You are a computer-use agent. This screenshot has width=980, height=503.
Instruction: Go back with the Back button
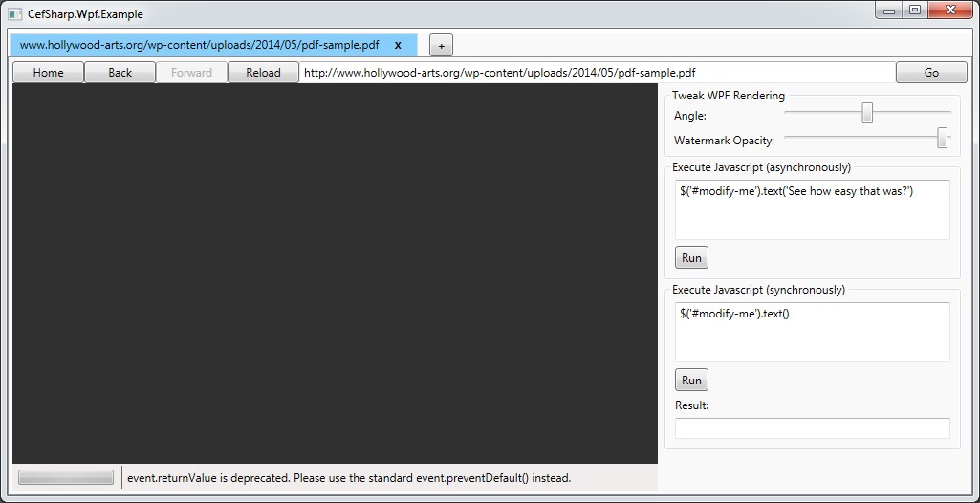pyautogui.click(x=120, y=73)
